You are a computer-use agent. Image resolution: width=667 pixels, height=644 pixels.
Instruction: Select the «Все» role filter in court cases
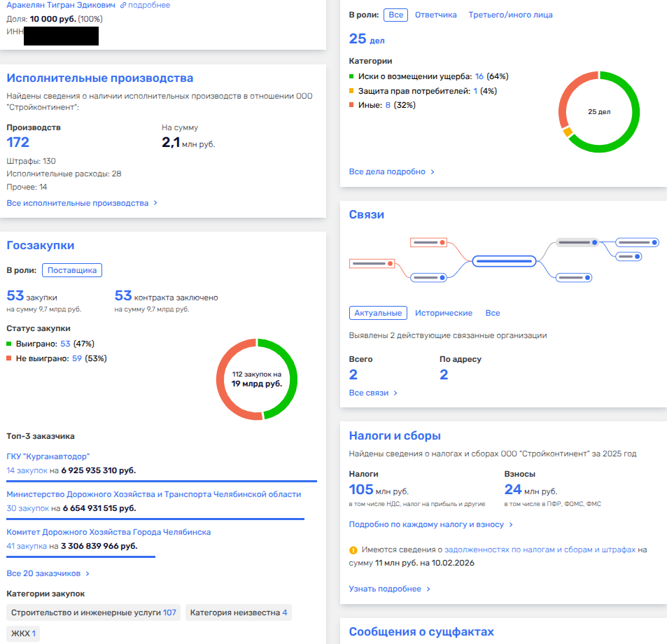coord(396,14)
